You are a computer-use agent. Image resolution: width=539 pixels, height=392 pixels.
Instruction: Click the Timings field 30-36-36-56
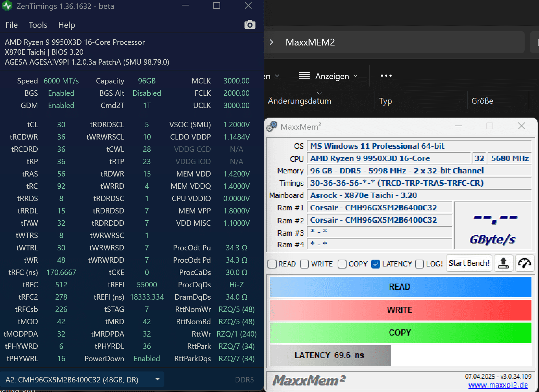(x=419, y=183)
